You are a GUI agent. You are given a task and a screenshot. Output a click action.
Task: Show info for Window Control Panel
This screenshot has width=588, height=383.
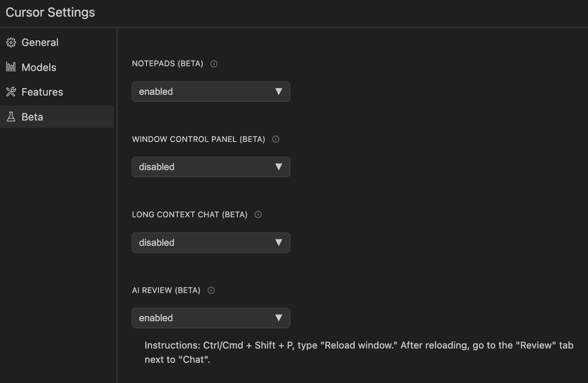point(276,139)
